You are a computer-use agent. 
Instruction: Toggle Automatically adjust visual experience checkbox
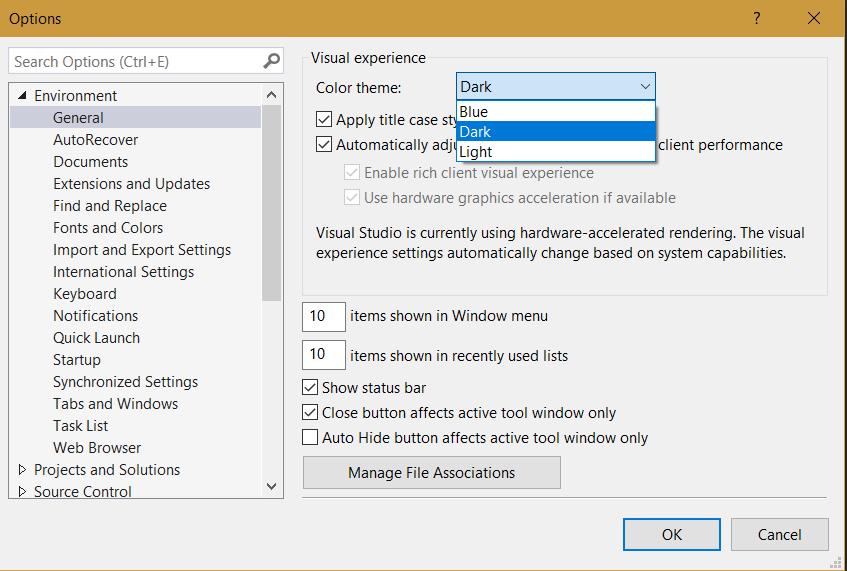pos(324,144)
